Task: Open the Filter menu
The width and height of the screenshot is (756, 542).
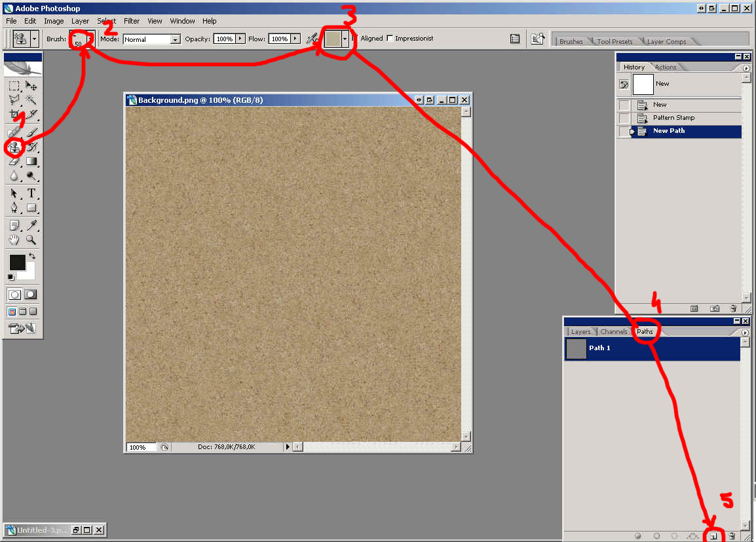Action: tap(132, 21)
